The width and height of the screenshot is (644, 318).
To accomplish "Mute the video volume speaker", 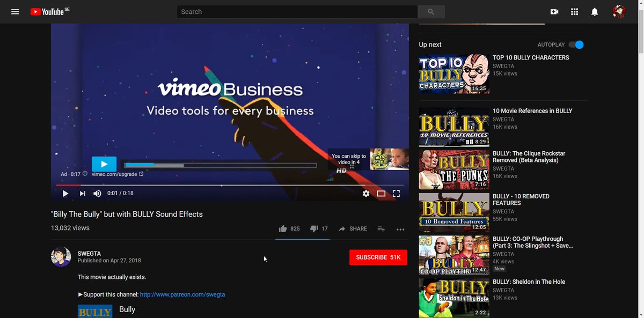I will pos(97,194).
